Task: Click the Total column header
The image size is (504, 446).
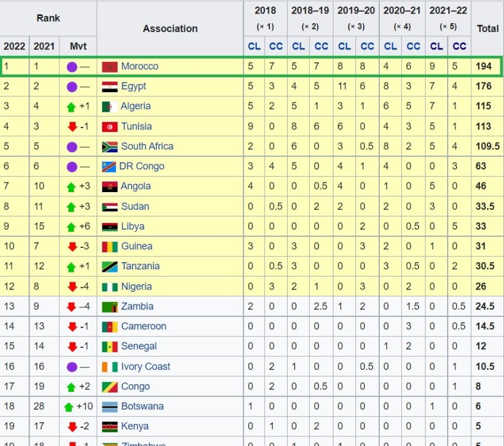Action: coord(487,29)
